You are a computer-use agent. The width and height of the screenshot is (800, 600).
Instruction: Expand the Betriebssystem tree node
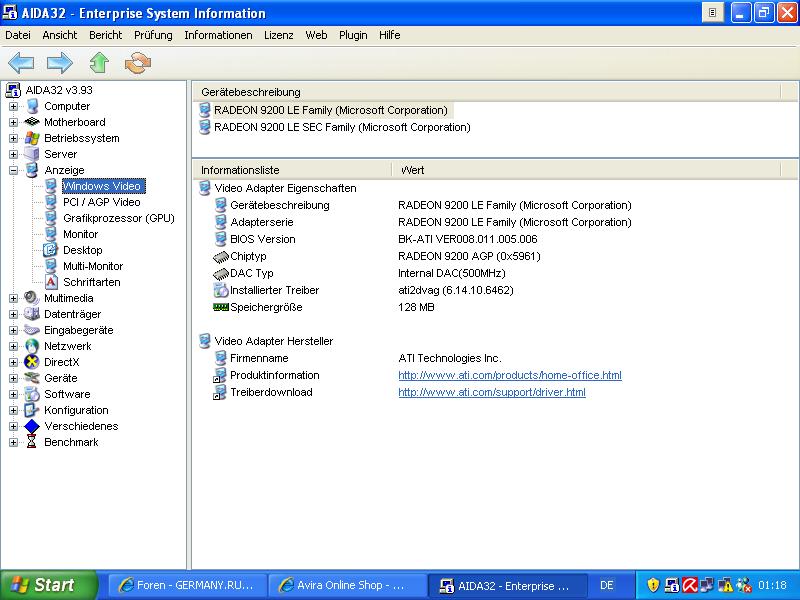click(x=14, y=138)
